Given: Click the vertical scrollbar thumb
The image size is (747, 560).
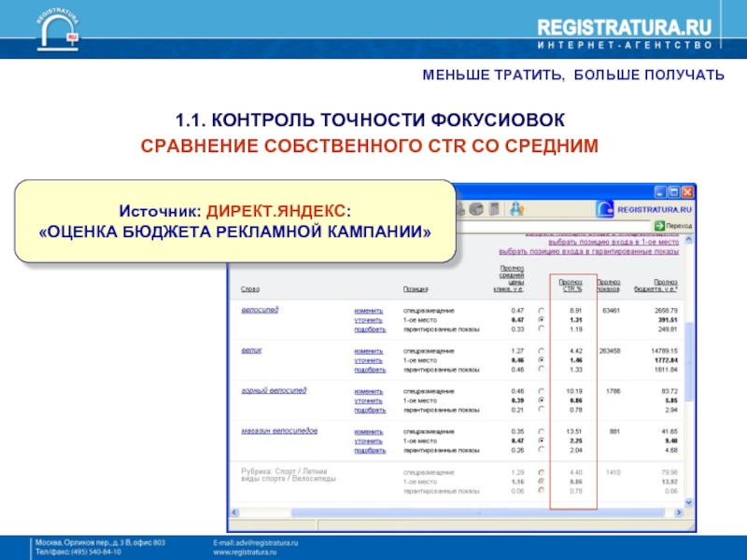Looking at the screenshot, I should point(689,361).
